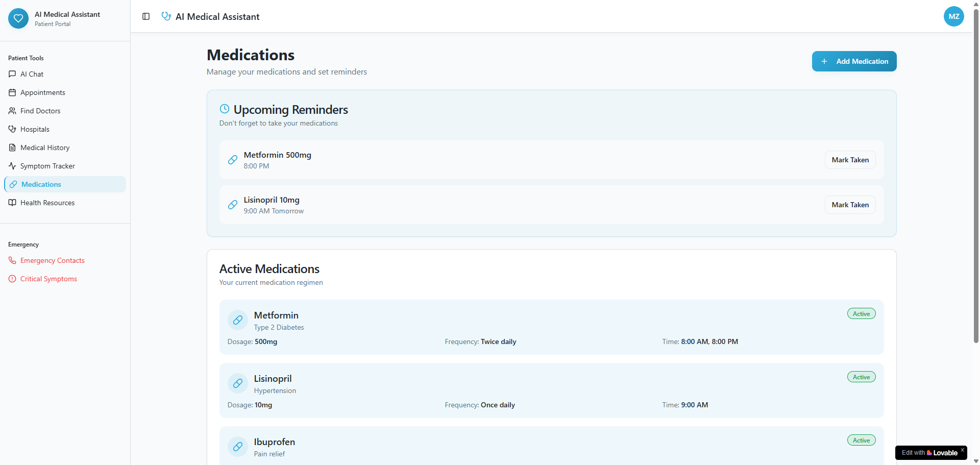Open Medical History from the sidebar
The height and width of the screenshot is (465, 980).
pos(65,148)
